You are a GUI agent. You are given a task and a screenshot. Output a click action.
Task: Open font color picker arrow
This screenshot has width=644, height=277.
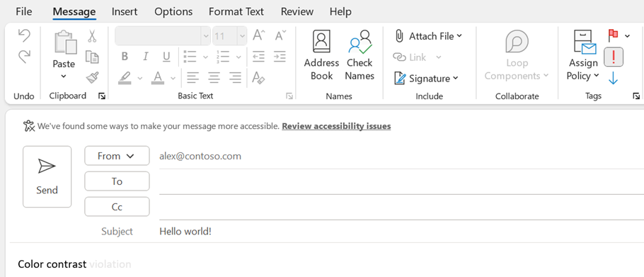pyautogui.click(x=173, y=78)
